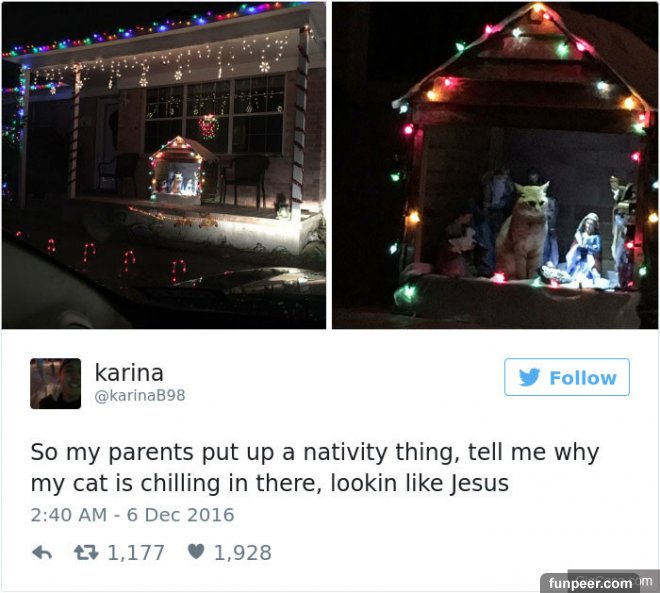Image resolution: width=660 pixels, height=593 pixels.
Task: Click the orange cat in nativity
Action: [522, 229]
